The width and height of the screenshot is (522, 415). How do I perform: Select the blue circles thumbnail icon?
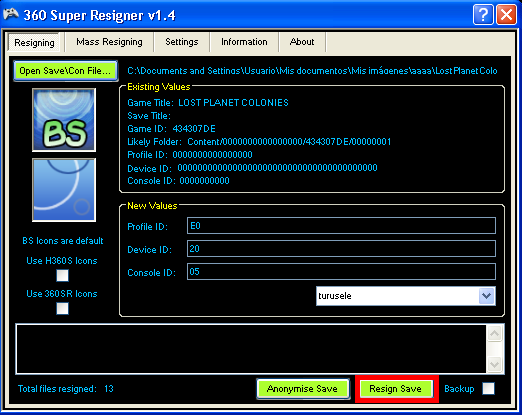[64, 190]
